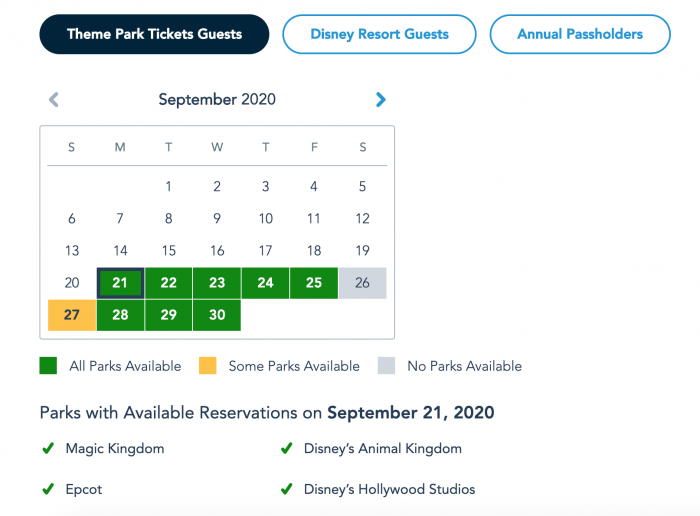Open the Annual Passholders tab
700x516 pixels.
(x=580, y=34)
